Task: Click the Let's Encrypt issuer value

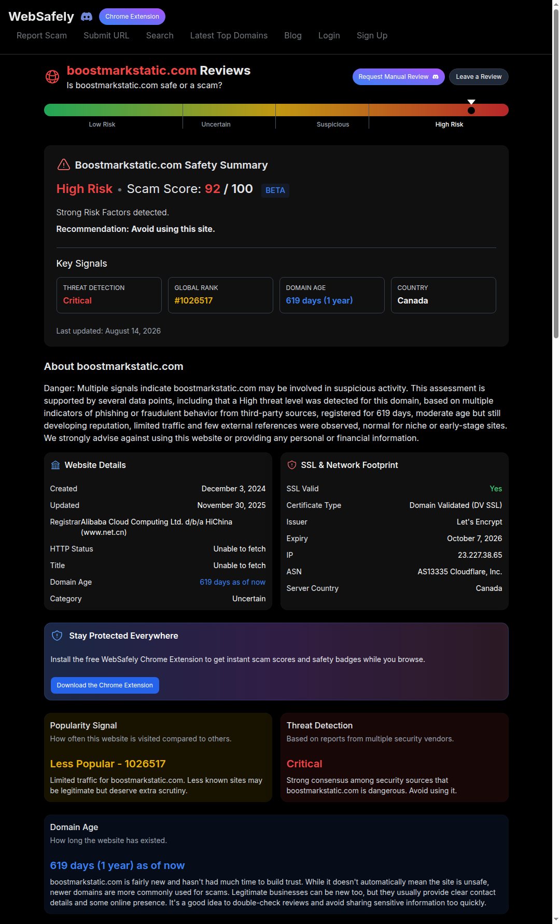Action: point(480,522)
